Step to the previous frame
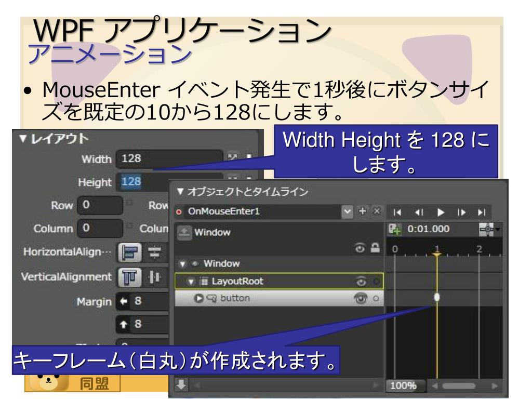The image size is (532, 399). tap(419, 212)
